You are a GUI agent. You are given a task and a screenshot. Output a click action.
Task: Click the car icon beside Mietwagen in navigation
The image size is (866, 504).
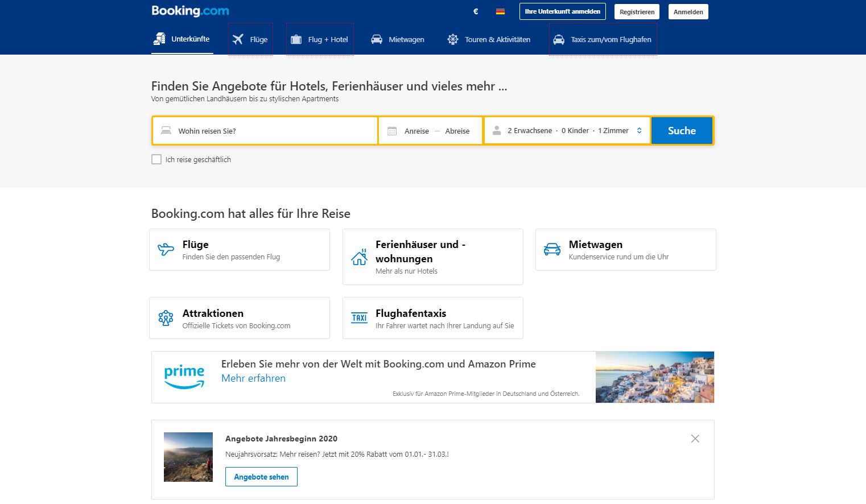tap(377, 39)
